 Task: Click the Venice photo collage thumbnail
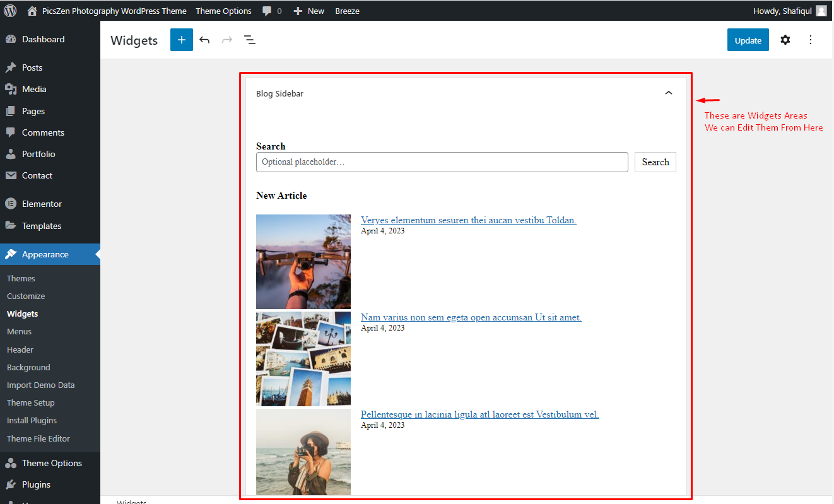(303, 359)
